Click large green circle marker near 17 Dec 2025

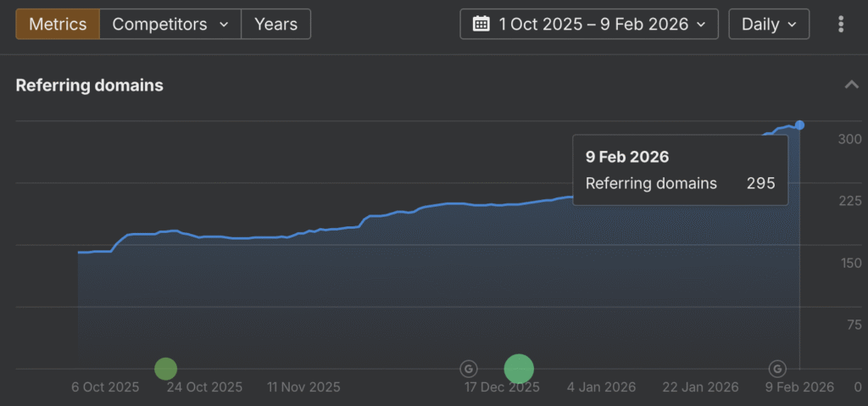tap(519, 369)
